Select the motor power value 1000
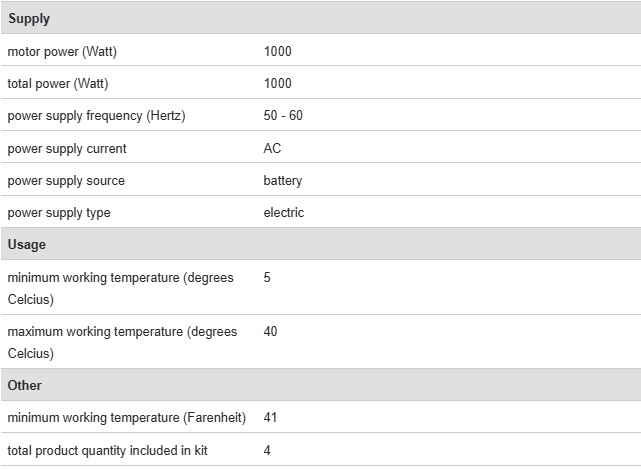 click(x=278, y=51)
